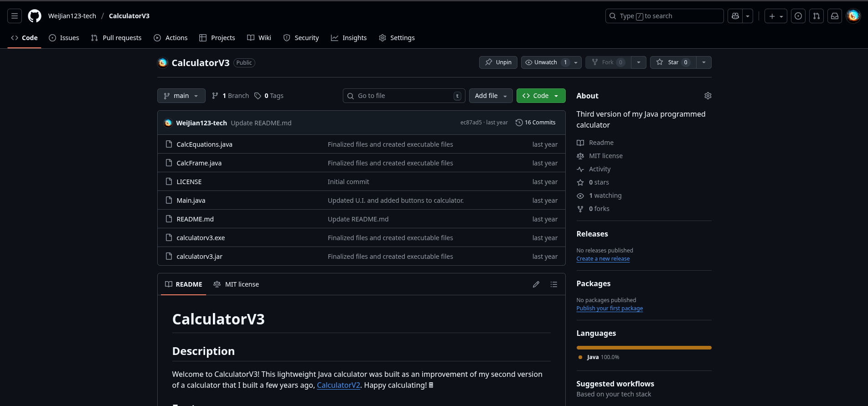Focus the Go to file search field
Screen dimensions: 868x406
pyautogui.click(x=404, y=96)
